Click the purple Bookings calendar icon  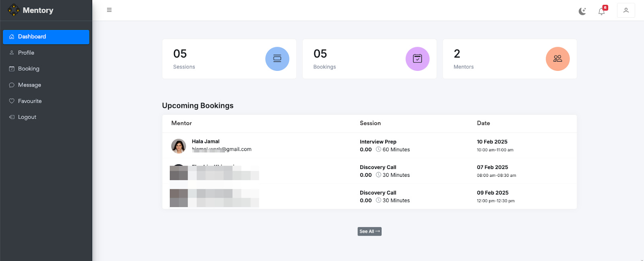click(x=417, y=59)
